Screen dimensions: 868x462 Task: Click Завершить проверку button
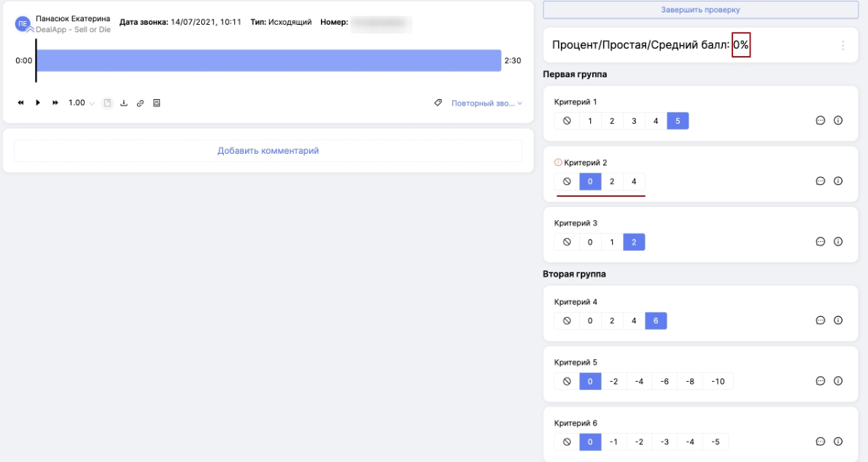[700, 9]
